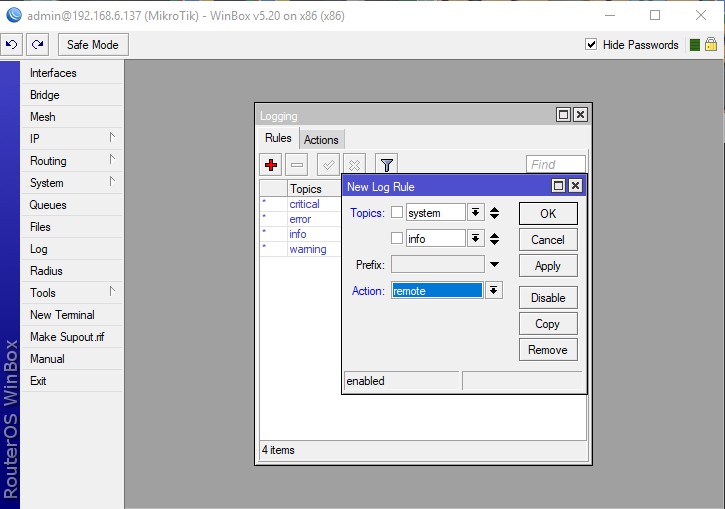Click the add/remove arrows beside system topic

click(494, 213)
